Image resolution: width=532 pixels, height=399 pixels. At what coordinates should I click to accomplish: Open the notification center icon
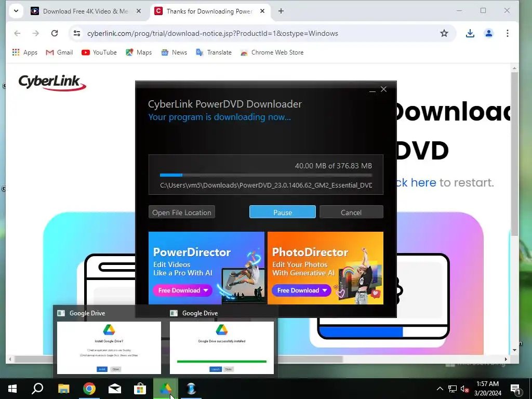(515, 389)
